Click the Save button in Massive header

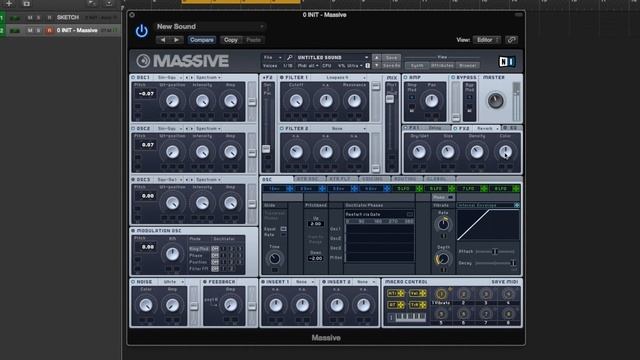[x=391, y=58]
